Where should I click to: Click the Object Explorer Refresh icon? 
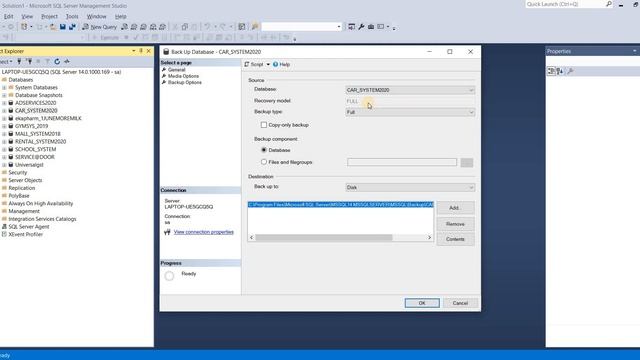pyautogui.click(x=57, y=62)
